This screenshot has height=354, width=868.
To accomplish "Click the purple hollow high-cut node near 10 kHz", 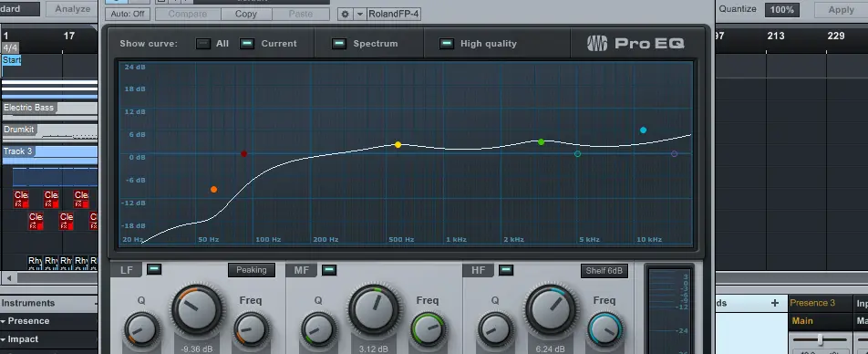I will (x=675, y=154).
